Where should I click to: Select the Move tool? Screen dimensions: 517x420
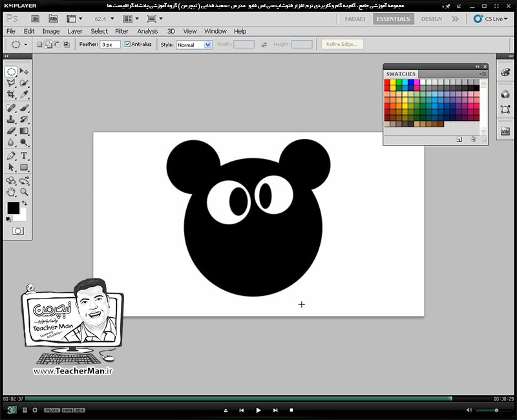(24, 72)
